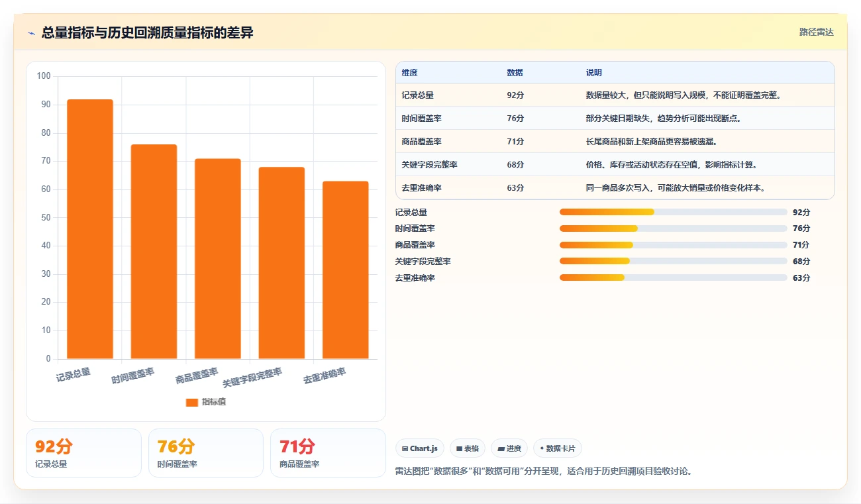Click the 时间覆盖率 label beside the progress bars
Image resolution: width=861 pixels, height=504 pixels.
pyautogui.click(x=415, y=228)
